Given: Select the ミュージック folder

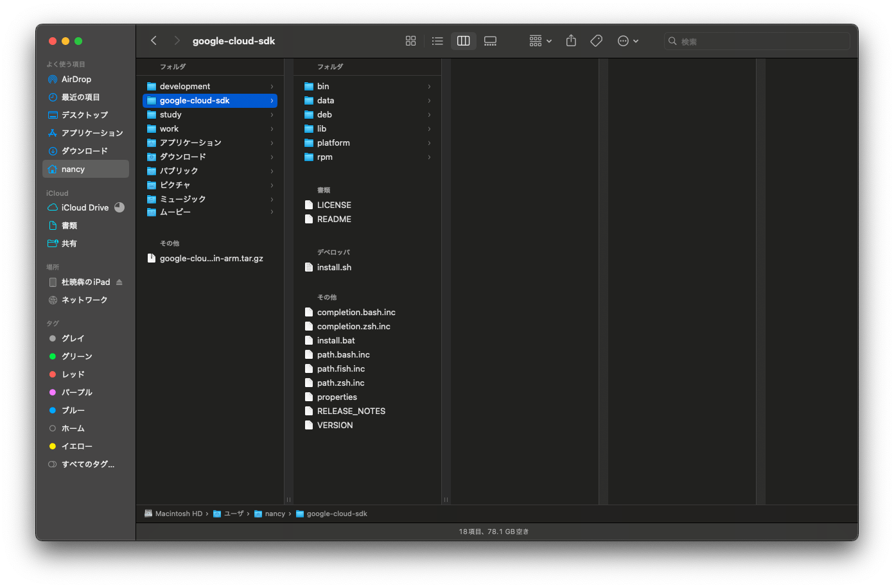Looking at the screenshot, I should 210,200.
